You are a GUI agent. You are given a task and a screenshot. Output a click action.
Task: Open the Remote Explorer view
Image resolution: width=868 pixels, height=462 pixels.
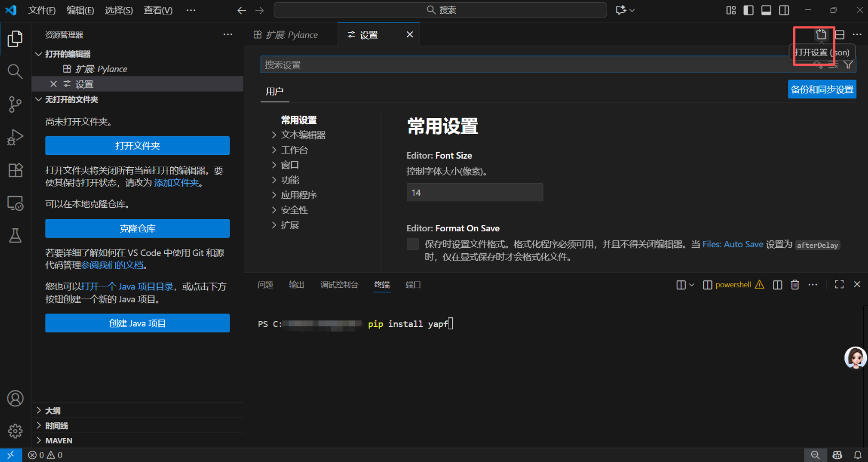pos(15,203)
